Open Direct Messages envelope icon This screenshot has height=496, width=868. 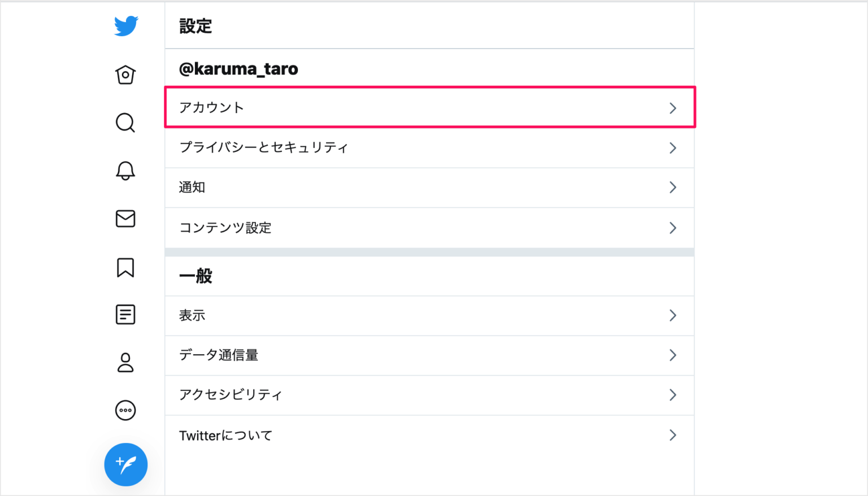(125, 219)
